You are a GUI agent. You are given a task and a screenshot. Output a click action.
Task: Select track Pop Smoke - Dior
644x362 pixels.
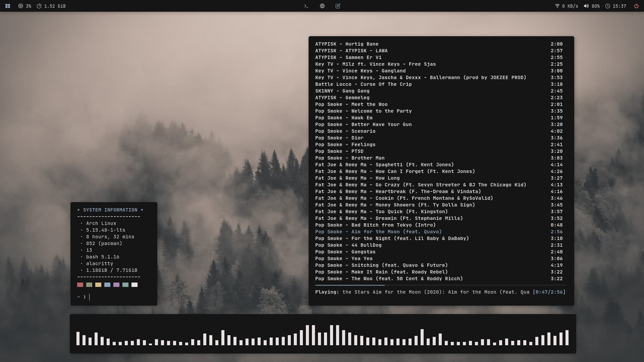point(439,138)
